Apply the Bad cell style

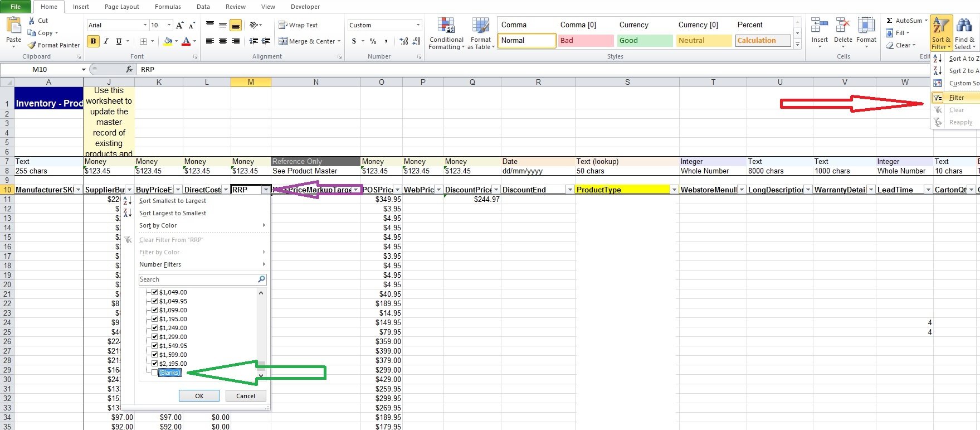tap(586, 41)
